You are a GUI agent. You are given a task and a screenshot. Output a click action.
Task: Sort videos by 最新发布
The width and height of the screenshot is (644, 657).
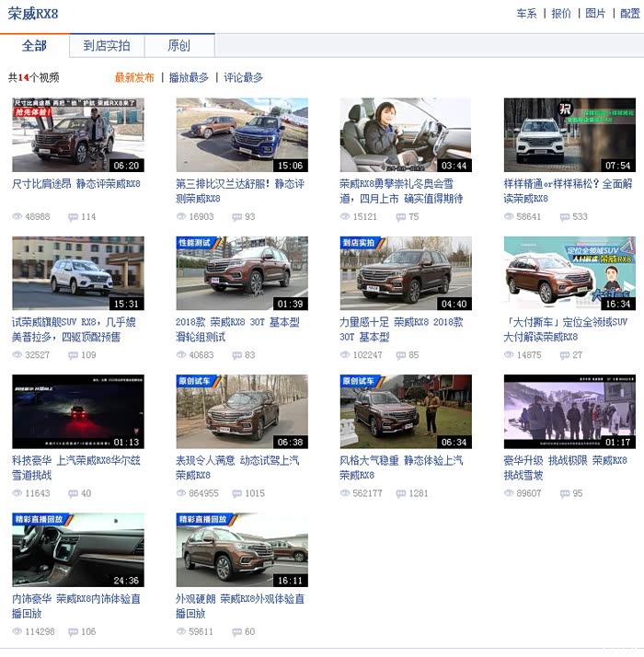134,77
